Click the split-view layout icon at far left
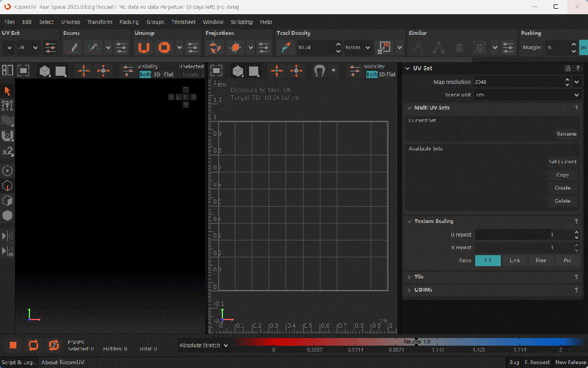This screenshot has width=588, height=368. (x=8, y=70)
